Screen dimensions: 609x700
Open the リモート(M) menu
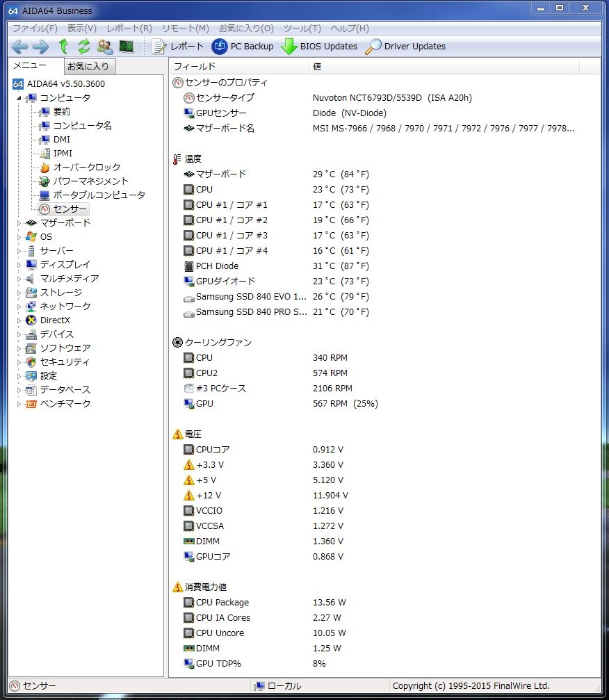tap(186, 29)
